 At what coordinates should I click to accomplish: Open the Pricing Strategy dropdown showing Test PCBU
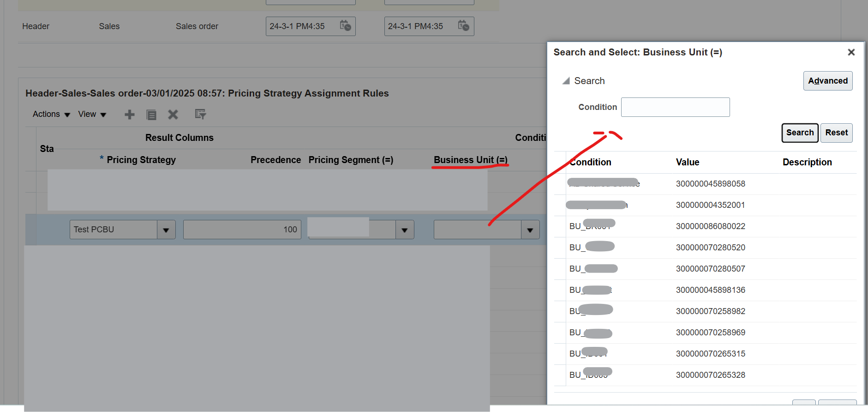pos(167,230)
